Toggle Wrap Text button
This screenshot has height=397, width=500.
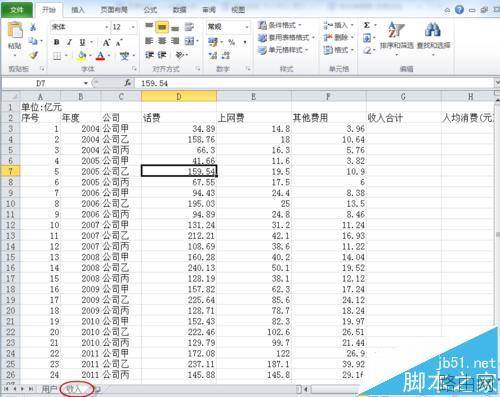tap(189, 27)
